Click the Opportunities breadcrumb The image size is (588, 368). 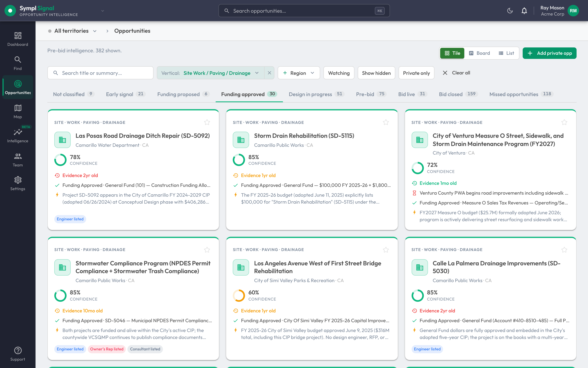pos(132,31)
